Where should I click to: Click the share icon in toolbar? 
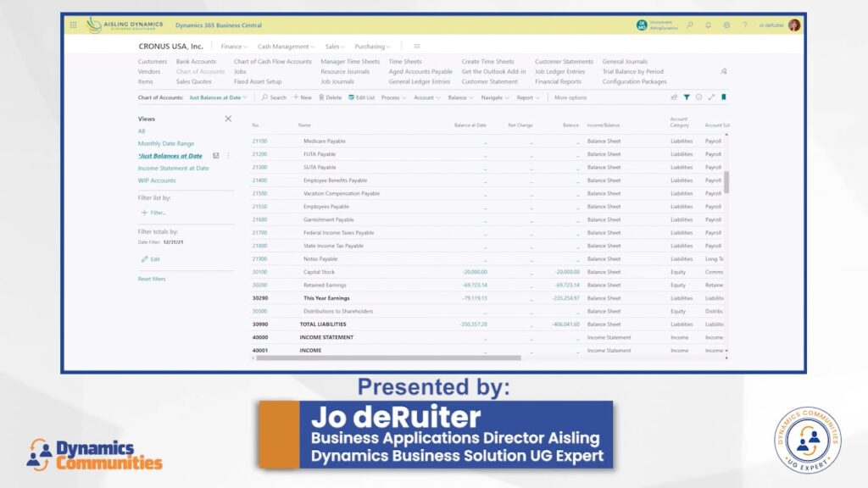click(674, 97)
